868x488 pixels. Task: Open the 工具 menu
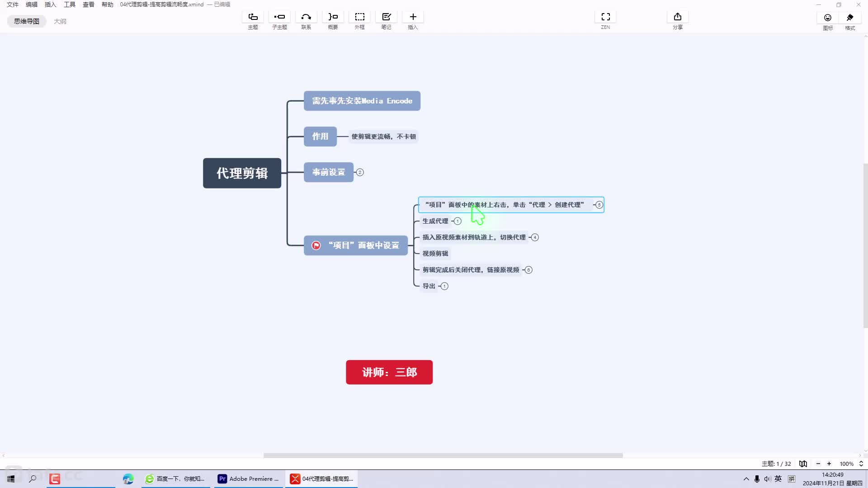pyautogui.click(x=70, y=5)
